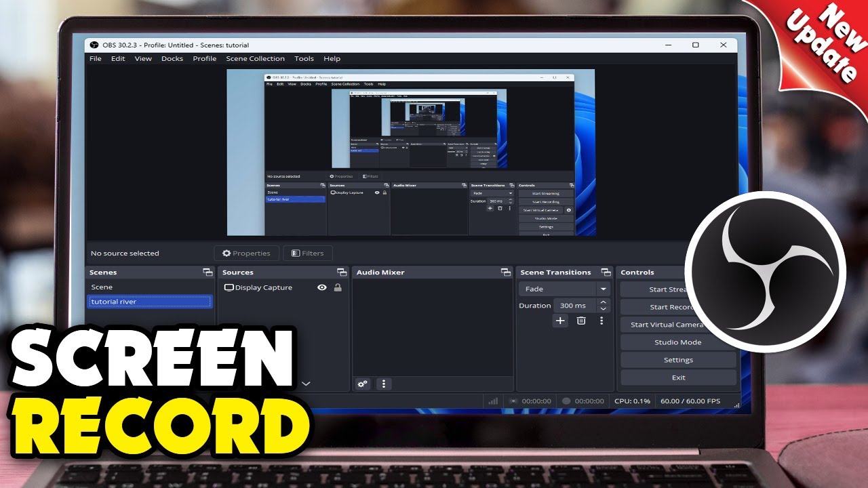This screenshot has width=868, height=488.
Task: Click the Duration label
Action: click(x=535, y=306)
